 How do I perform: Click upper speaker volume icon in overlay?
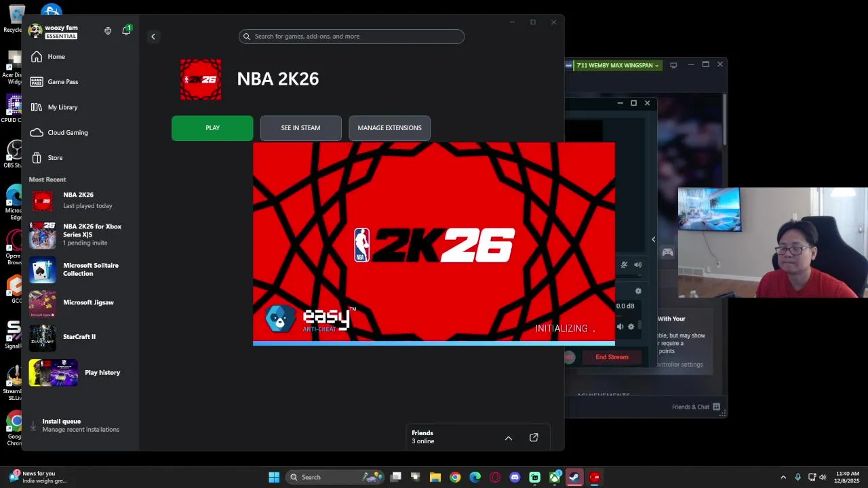point(637,265)
